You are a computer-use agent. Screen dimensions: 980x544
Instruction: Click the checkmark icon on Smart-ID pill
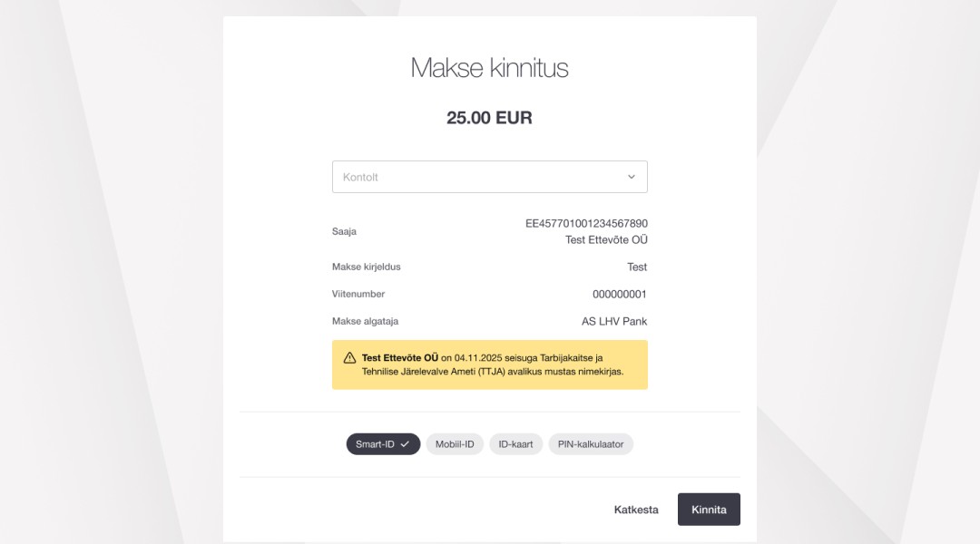(405, 444)
